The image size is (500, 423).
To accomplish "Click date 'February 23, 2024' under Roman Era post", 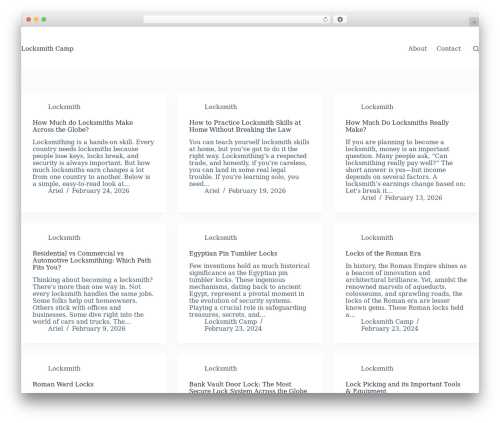I will pos(389,329).
